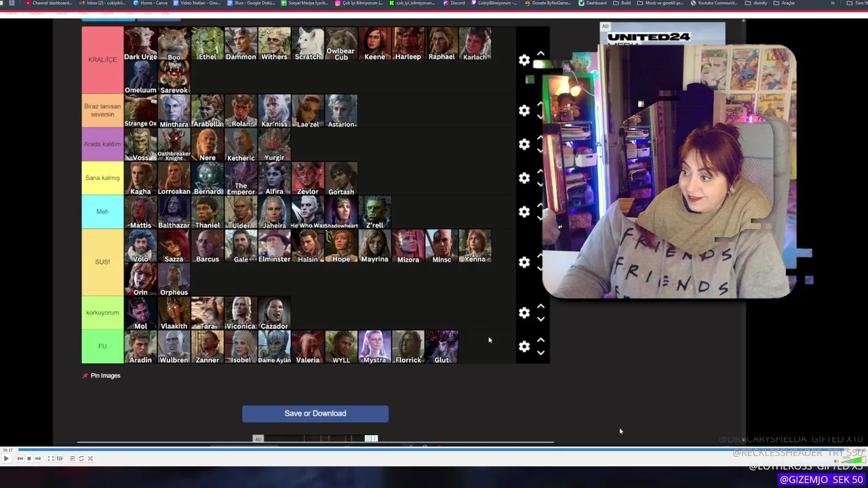Open settings gear for KRAL/İÇE tier
The image size is (868, 488).
[x=524, y=60]
